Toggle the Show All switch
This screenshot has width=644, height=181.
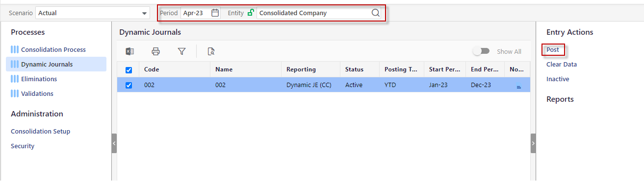(481, 51)
